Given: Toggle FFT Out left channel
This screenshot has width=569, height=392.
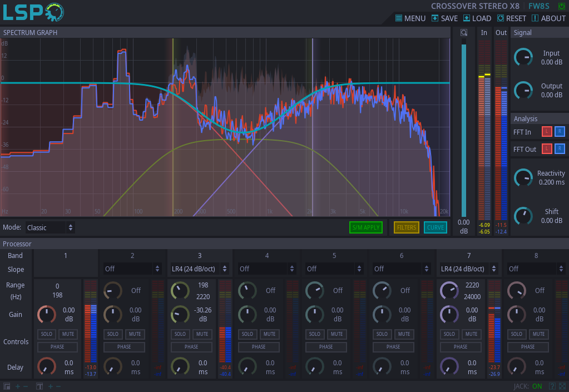Looking at the screenshot, I should click(547, 148).
